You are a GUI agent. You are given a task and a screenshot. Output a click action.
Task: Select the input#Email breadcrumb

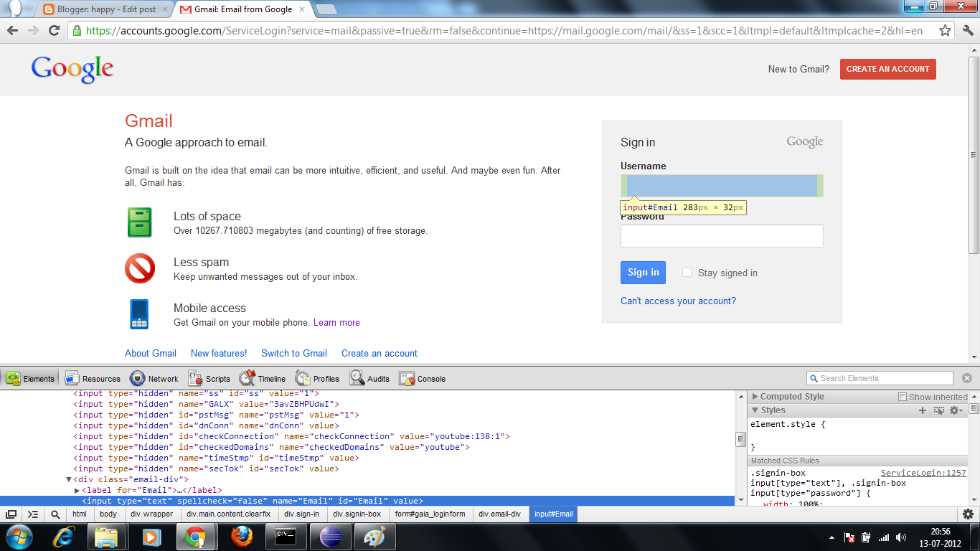(x=554, y=514)
